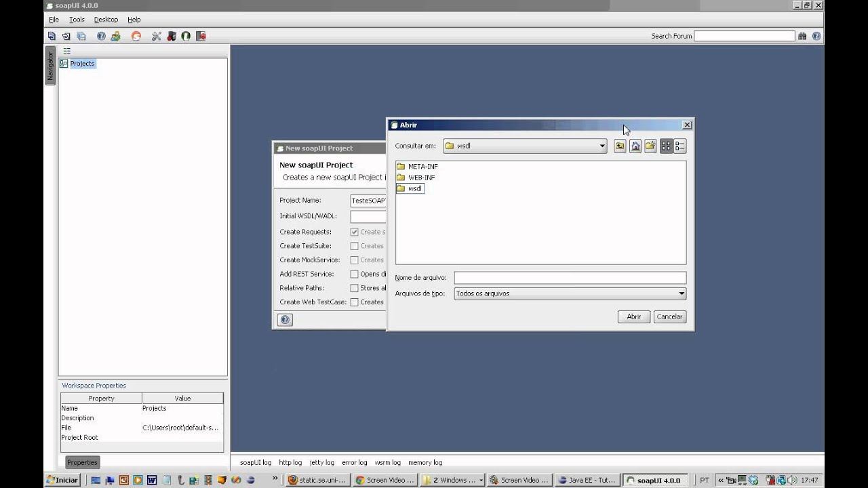
Task: Click the import project toolbar icon
Action: click(x=66, y=36)
